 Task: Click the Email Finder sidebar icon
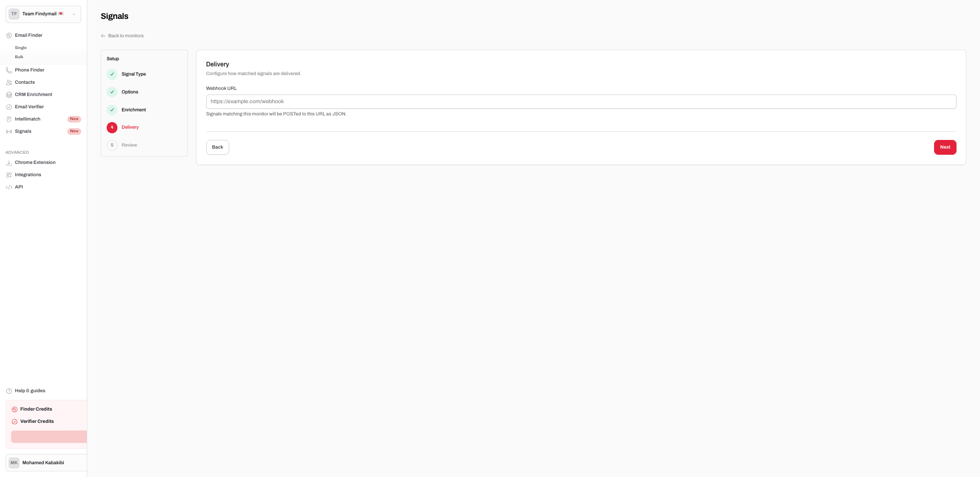(x=9, y=36)
